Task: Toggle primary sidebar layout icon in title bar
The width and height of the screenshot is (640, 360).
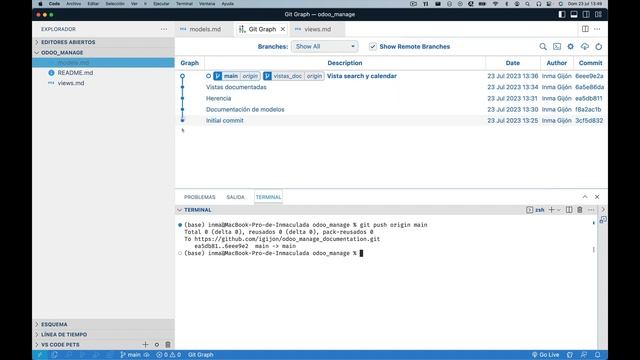Action: pyautogui.click(x=562, y=14)
